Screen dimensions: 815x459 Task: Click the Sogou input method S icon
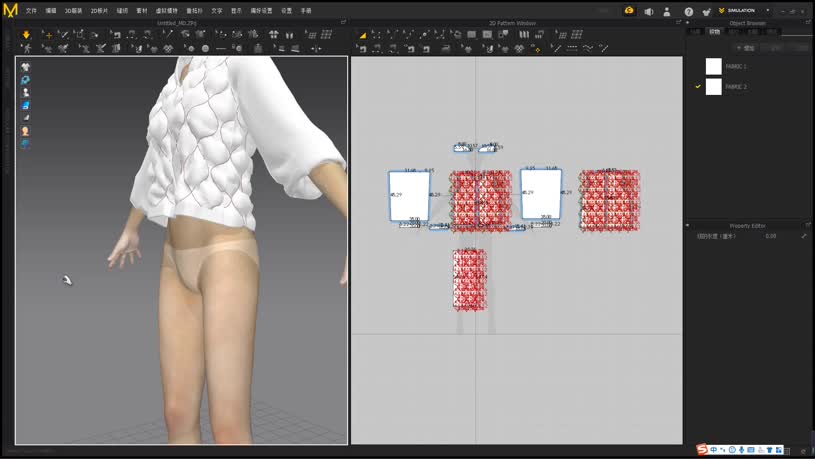(x=702, y=449)
